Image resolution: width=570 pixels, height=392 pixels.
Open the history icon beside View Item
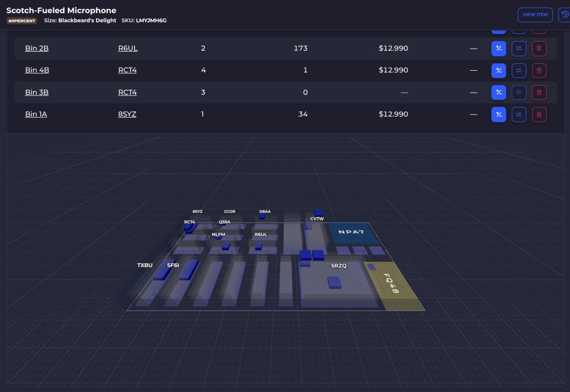pos(565,15)
